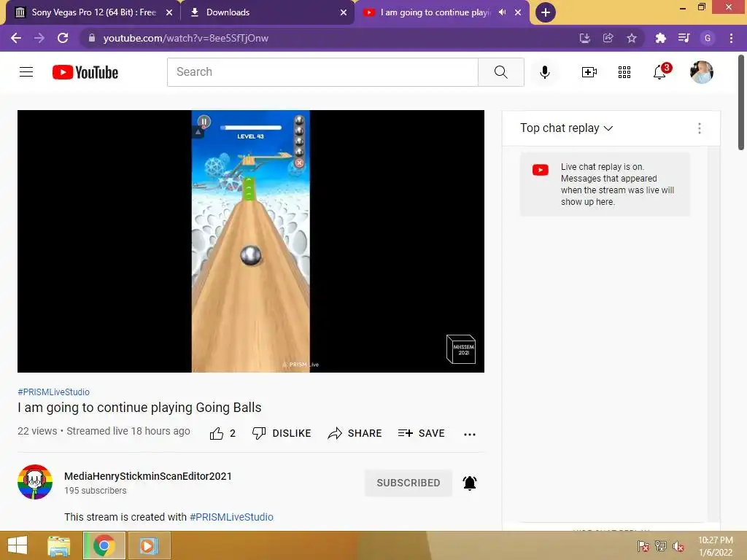This screenshot has height=560, width=747.
Task: Share this page from the address bar
Action: point(608,38)
